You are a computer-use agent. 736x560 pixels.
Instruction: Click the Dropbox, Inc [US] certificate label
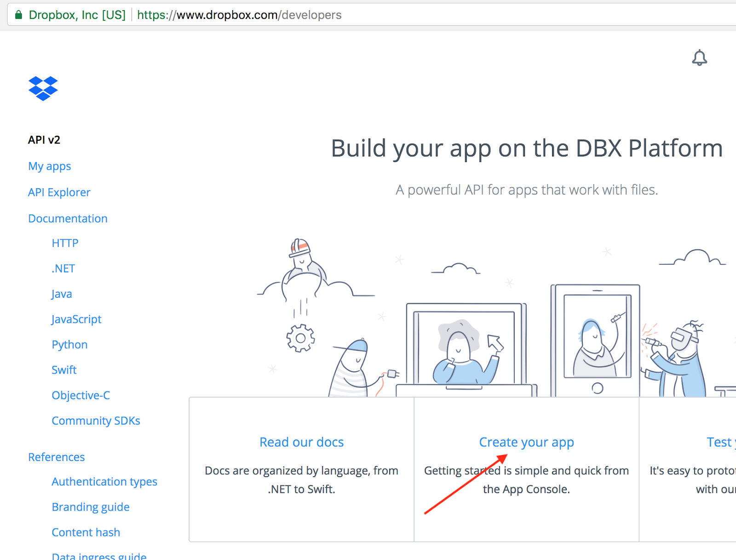point(77,15)
